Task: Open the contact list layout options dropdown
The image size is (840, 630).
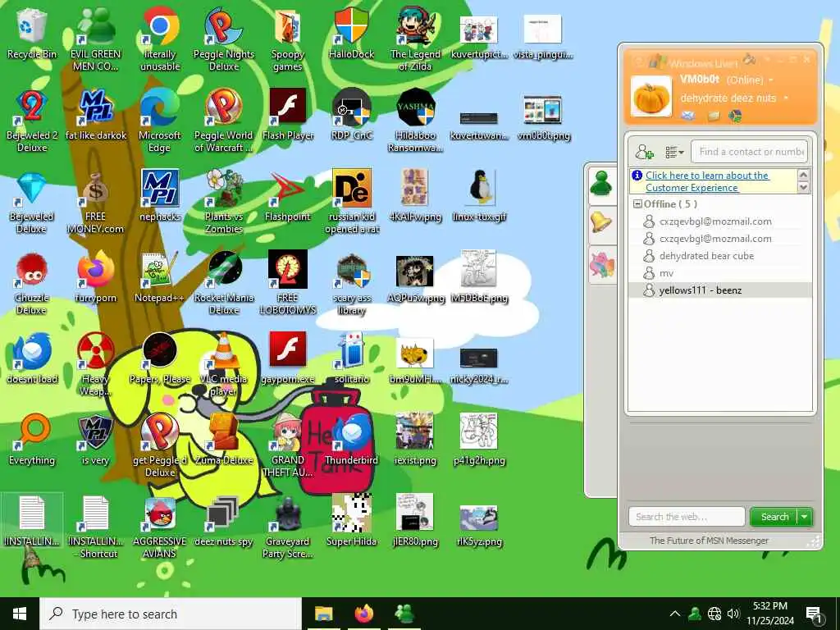Action: point(674,153)
